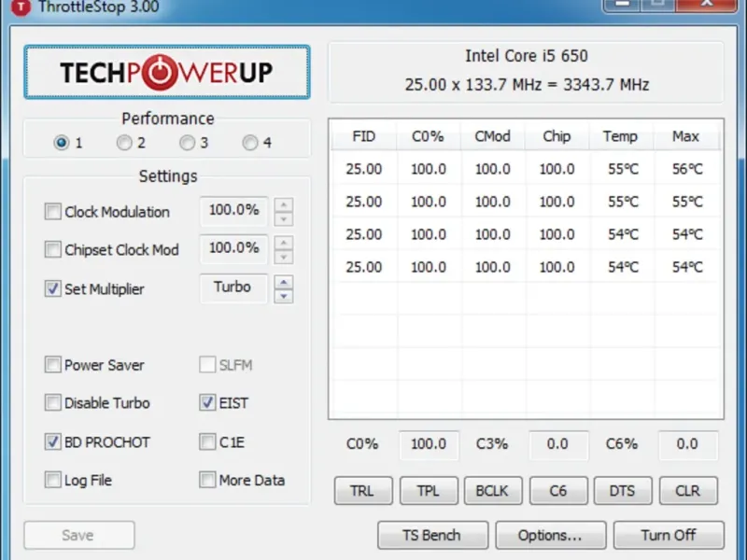Screen dimensions: 747x560
Task: Select Performance profile 4
Action: pos(250,143)
